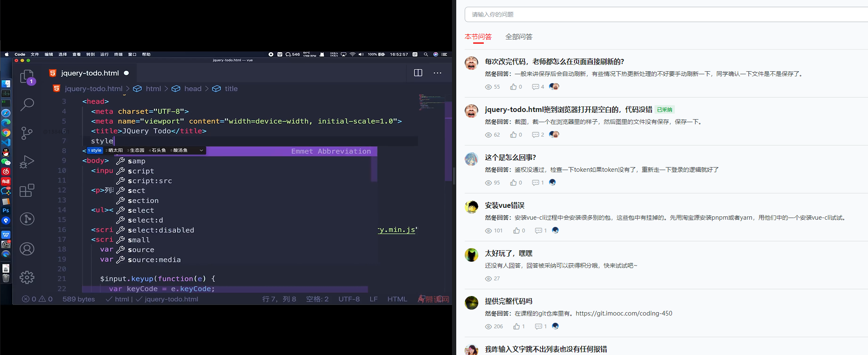The image size is (868, 355).
Task: Click cursor position 行 7, 列 8
Action: [x=279, y=299]
